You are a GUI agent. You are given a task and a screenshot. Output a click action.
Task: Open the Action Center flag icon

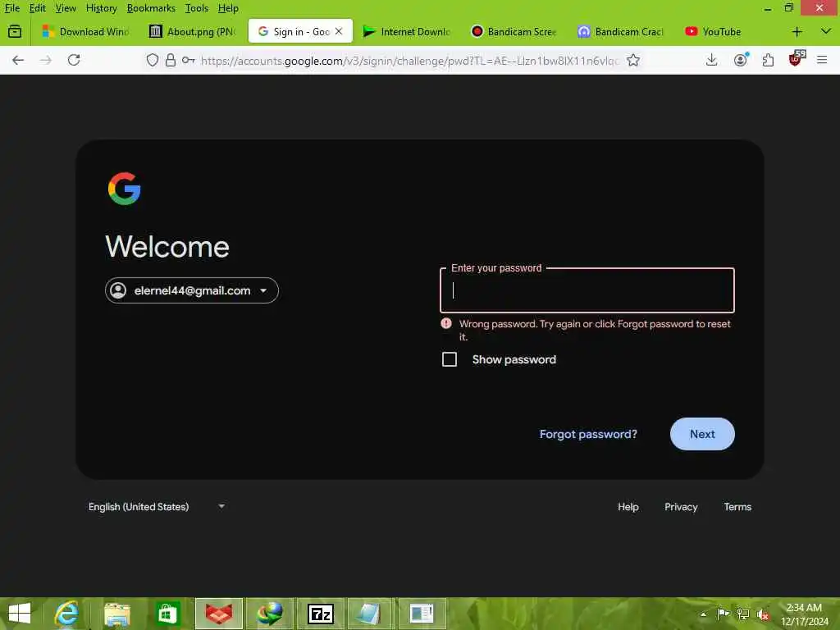click(x=723, y=614)
